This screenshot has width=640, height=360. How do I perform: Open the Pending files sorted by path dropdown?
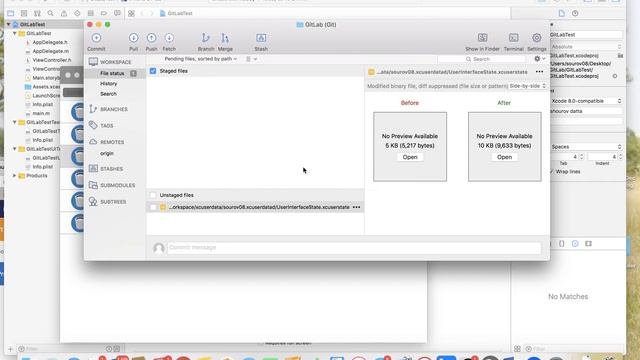(x=200, y=59)
